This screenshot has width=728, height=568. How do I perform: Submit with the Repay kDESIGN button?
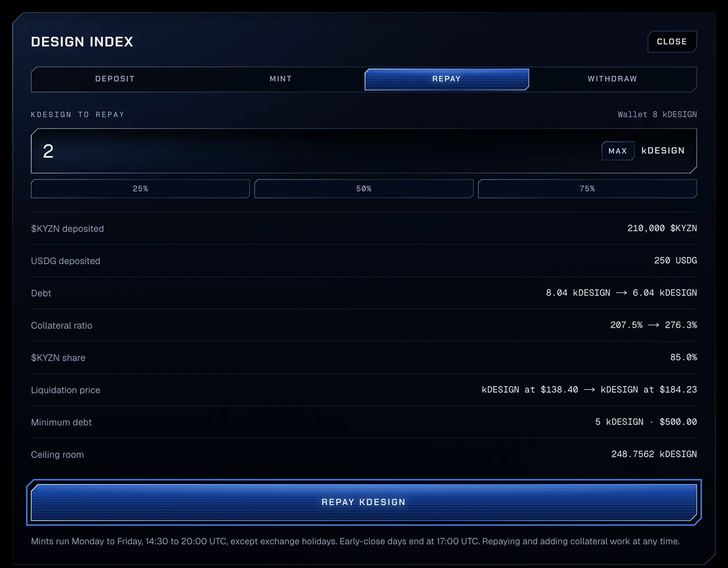click(364, 502)
